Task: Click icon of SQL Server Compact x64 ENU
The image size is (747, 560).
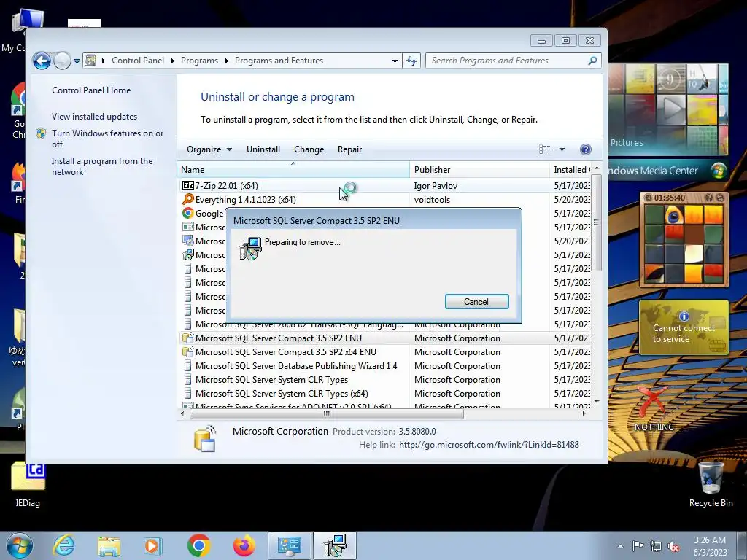Action: [187, 352]
